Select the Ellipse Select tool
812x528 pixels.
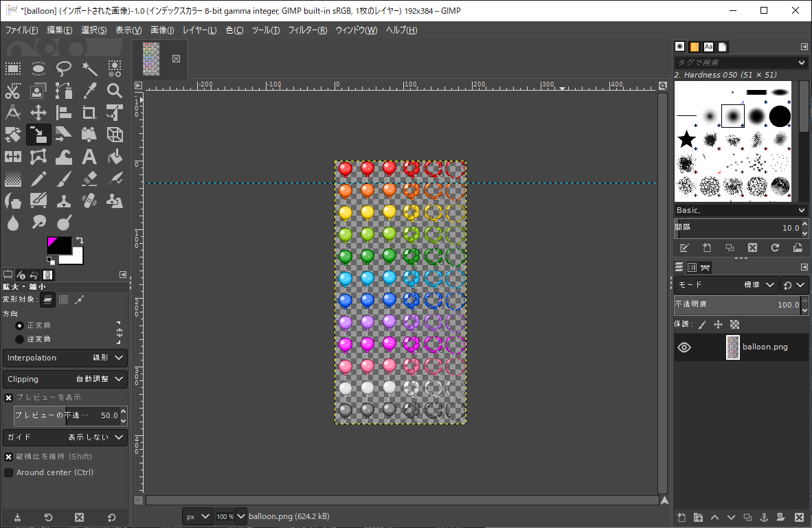(x=38, y=69)
